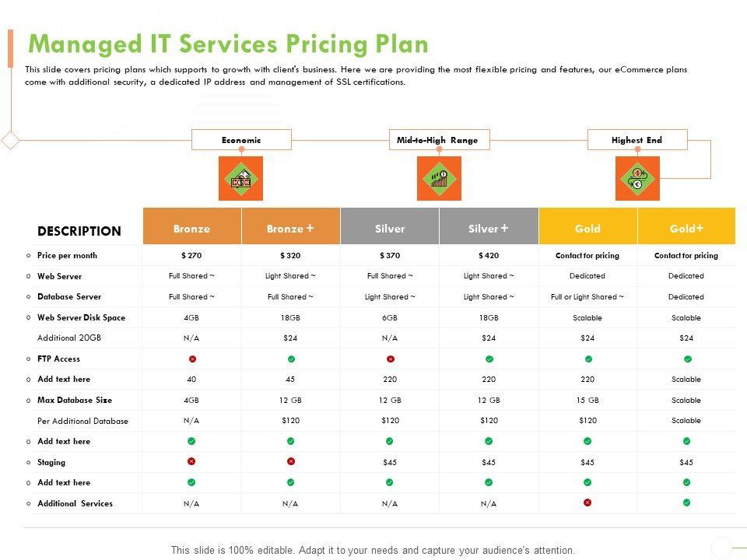747x560 pixels.
Task: Click the red cross for Bronze Staging
Action: [192, 462]
